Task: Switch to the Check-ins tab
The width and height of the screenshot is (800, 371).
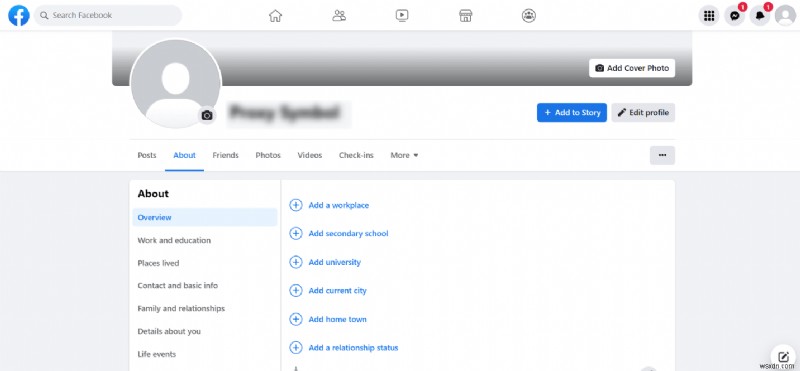Action: (x=356, y=155)
